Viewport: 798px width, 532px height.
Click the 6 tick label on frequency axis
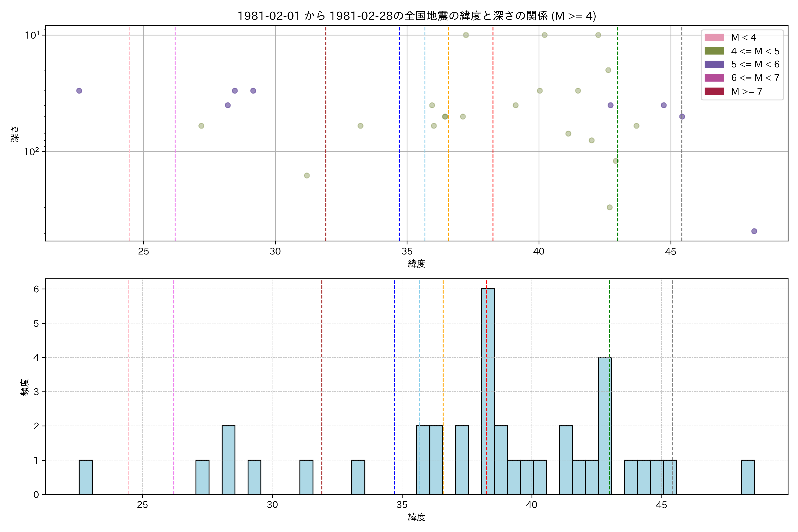click(36, 289)
